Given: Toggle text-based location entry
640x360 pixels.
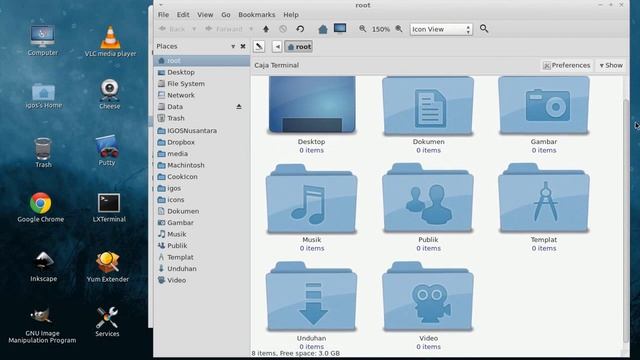Looking at the screenshot, I should [x=259, y=47].
